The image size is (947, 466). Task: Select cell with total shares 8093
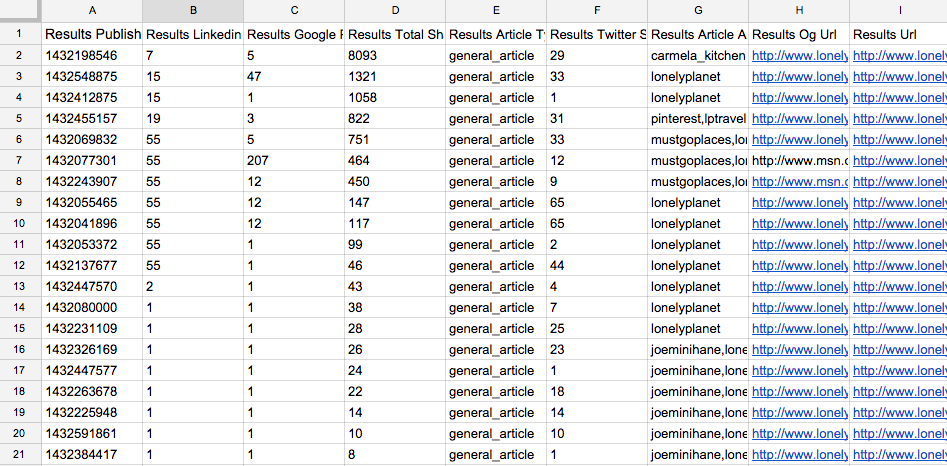tap(396, 56)
